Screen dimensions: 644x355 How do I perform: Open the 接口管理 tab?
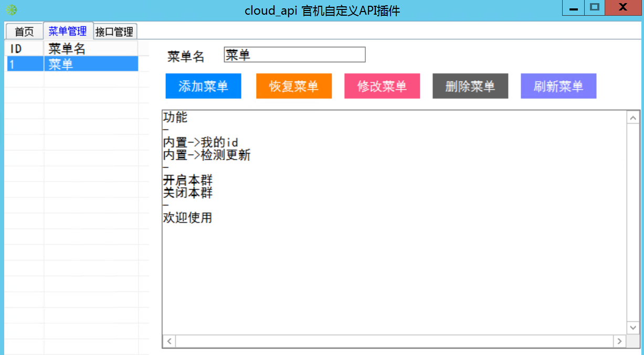(x=114, y=31)
